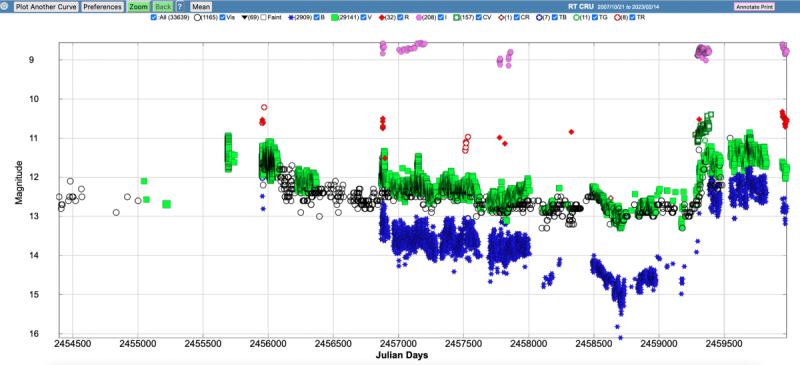Image resolution: width=800 pixels, height=365 pixels.
Task: Toggle the Vis observations checkbox
Action: pyautogui.click(x=222, y=17)
